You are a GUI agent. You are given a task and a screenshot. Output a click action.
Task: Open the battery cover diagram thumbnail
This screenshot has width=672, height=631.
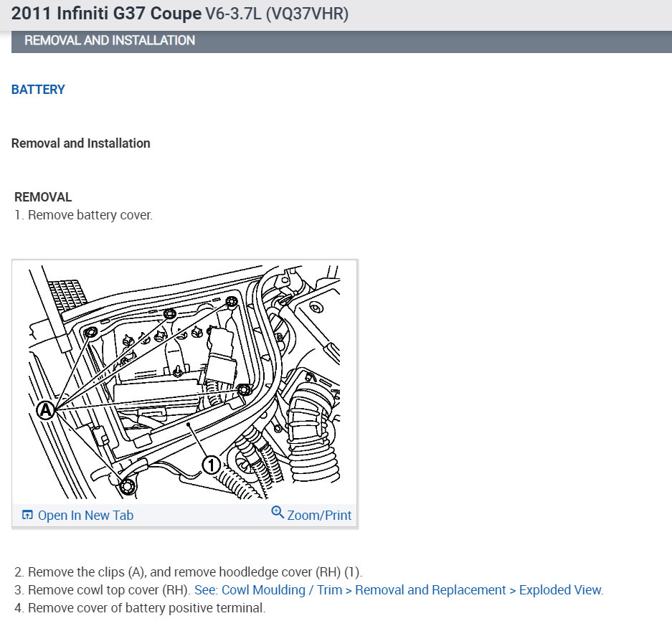tap(185, 381)
